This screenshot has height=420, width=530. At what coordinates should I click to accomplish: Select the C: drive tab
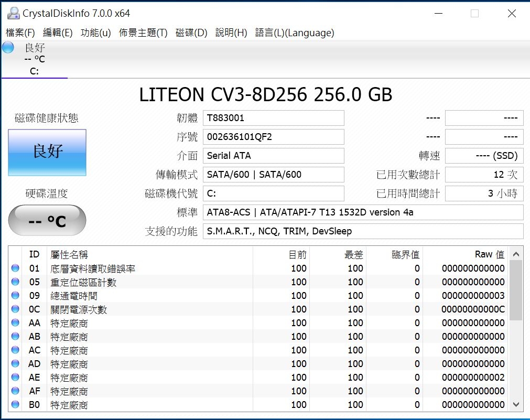pyautogui.click(x=34, y=71)
